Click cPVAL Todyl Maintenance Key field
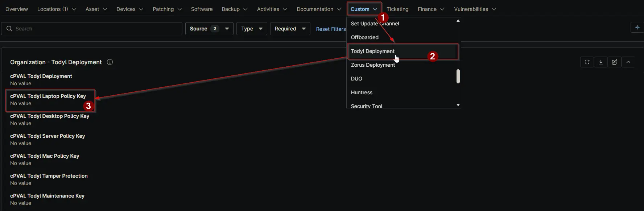The height and width of the screenshot is (211, 644). 47,199
